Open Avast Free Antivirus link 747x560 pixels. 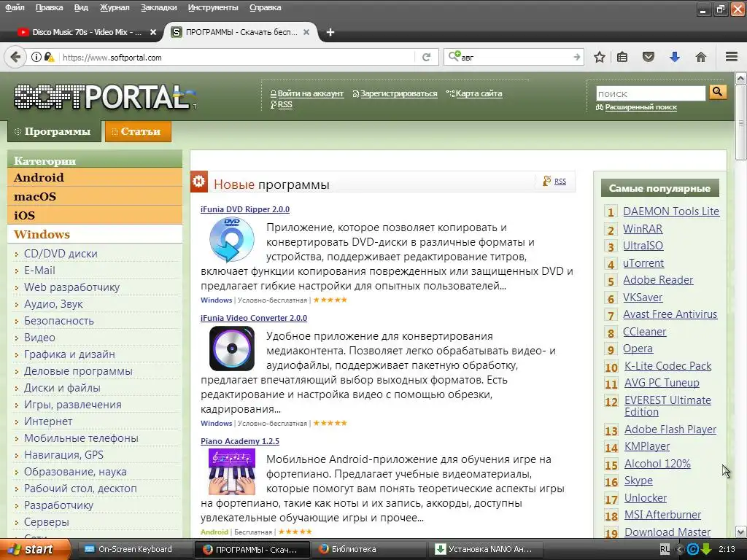coord(670,314)
